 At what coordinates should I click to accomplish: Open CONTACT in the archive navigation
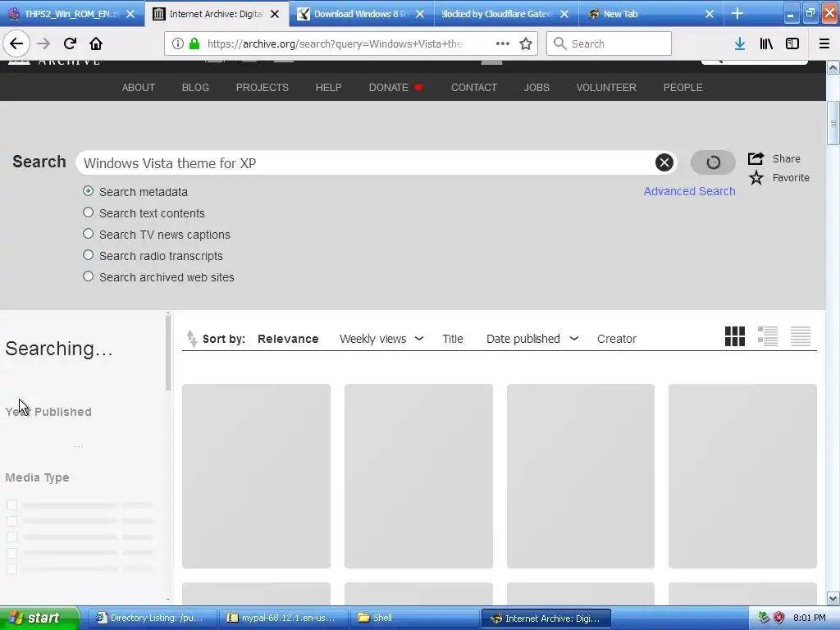click(x=473, y=87)
